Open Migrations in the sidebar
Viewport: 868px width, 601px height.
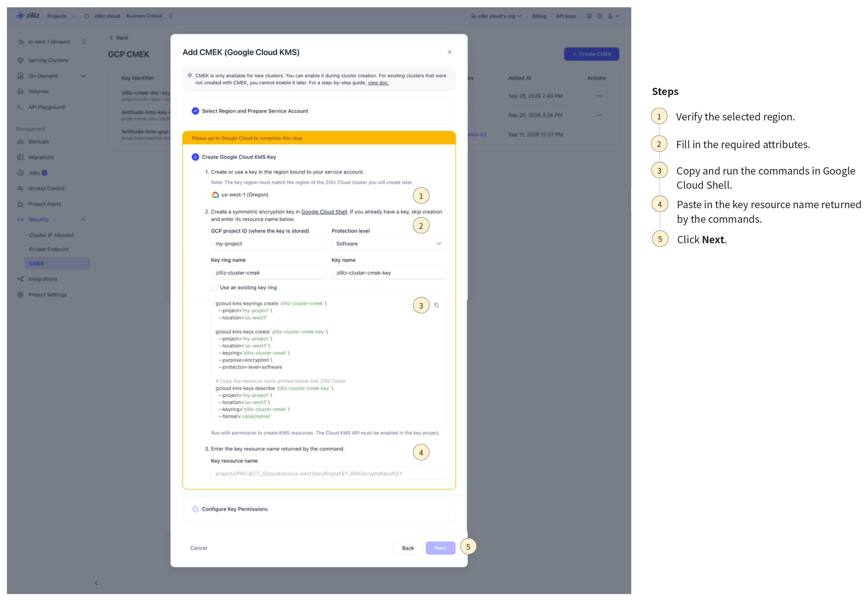pos(41,158)
